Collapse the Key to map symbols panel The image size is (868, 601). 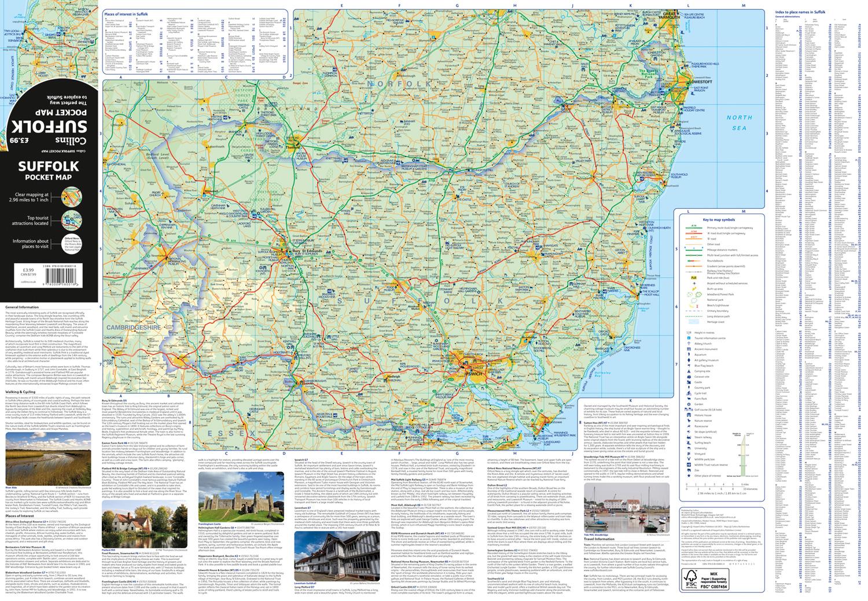click(x=719, y=220)
